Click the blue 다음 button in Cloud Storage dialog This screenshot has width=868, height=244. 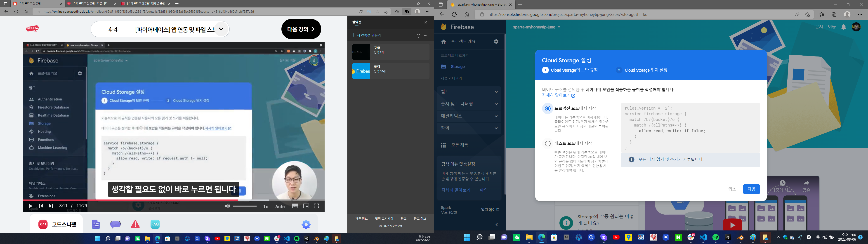[x=751, y=189]
